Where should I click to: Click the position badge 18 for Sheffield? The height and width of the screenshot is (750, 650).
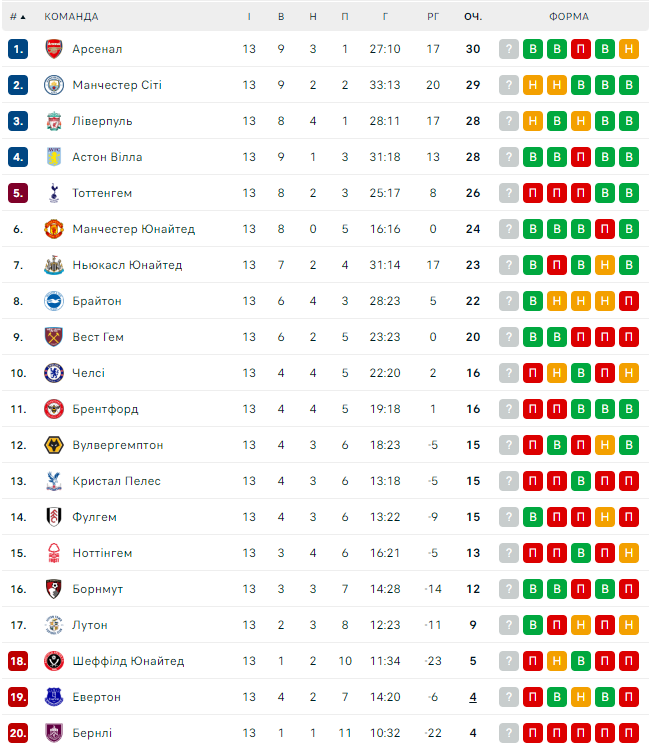click(x=18, y=661)
